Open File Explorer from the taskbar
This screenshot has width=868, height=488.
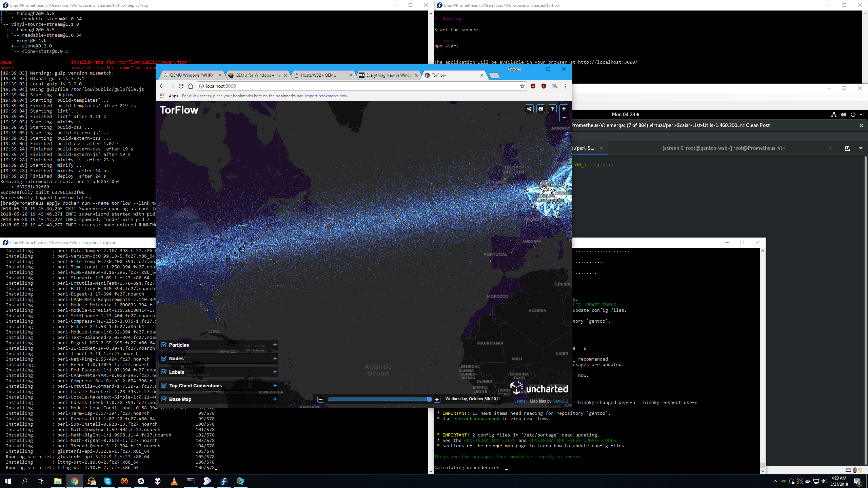point(58,481)
